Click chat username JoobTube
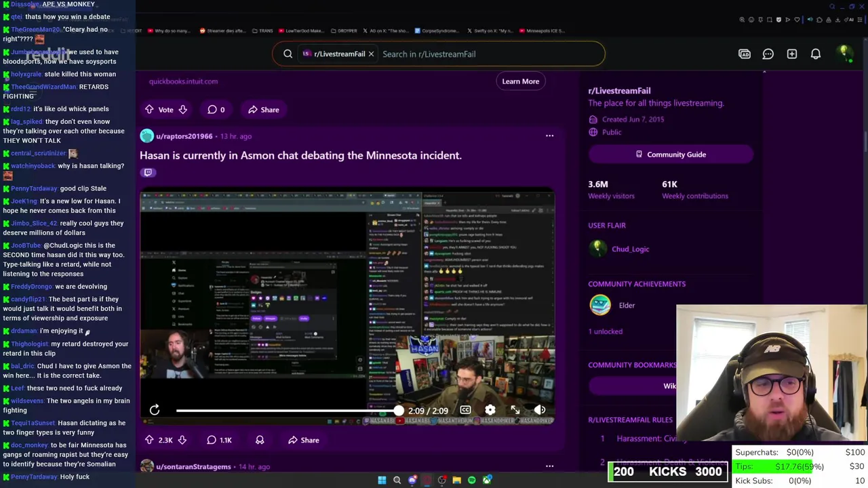 click(26, 245)
